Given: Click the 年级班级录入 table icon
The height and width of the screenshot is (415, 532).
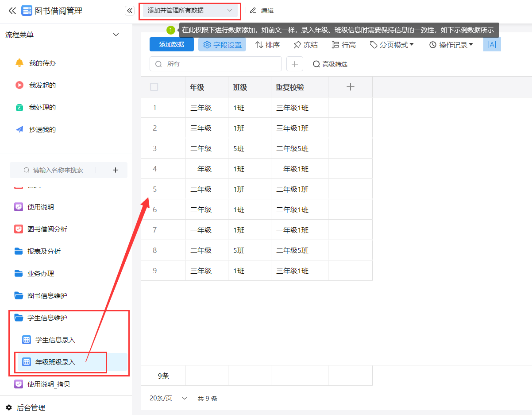Looking at the screenshot, I should (27, 362).
